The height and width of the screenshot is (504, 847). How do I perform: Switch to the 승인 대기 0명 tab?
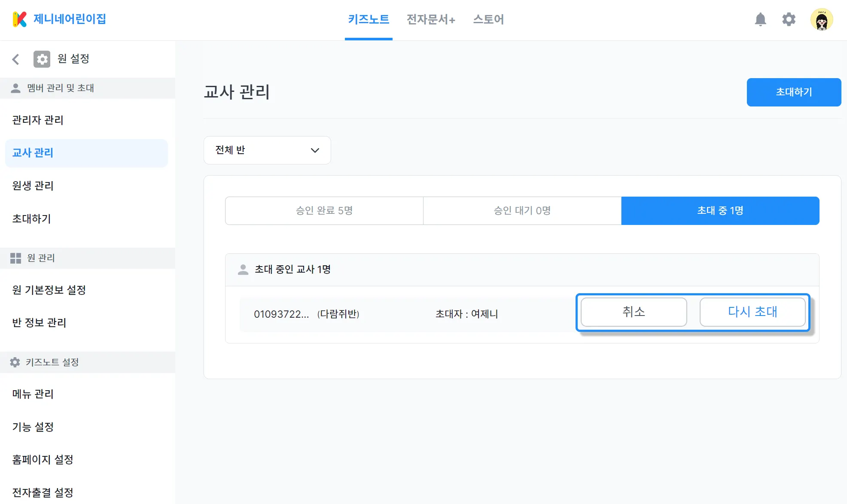pyautogui.click(x=522, y=211)
